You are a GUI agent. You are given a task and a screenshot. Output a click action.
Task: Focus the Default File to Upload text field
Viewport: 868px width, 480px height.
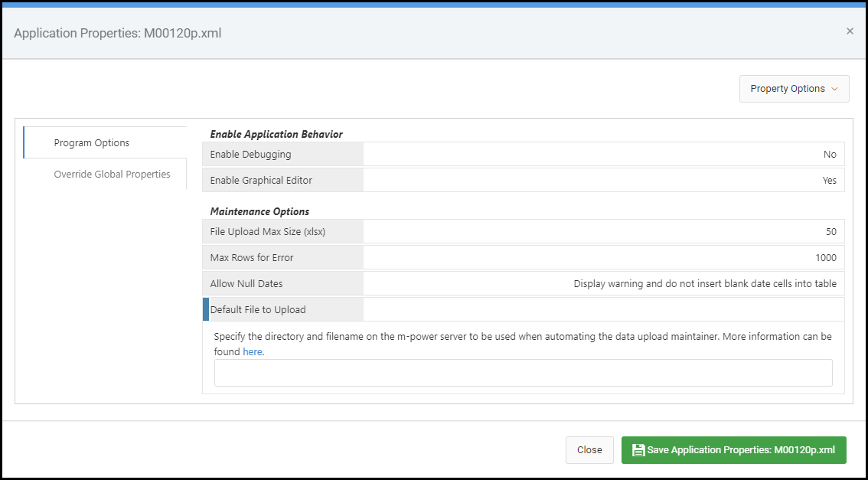(x=523, y=373)
